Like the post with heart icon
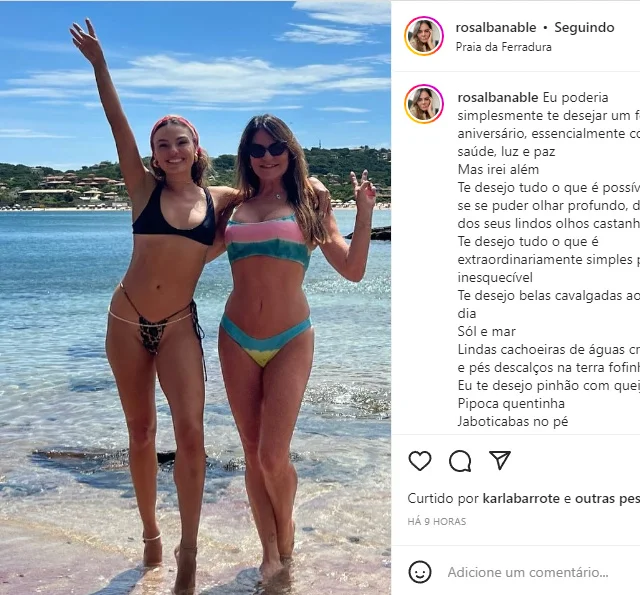Image resolution: width=640 pixels, height=595 pixels. pos(420,461)
